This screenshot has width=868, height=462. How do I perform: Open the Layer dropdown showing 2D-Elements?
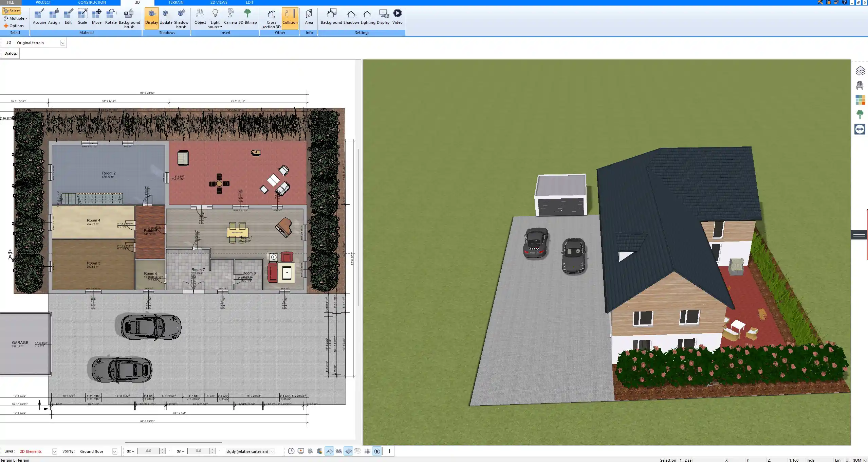click(54, 451)
